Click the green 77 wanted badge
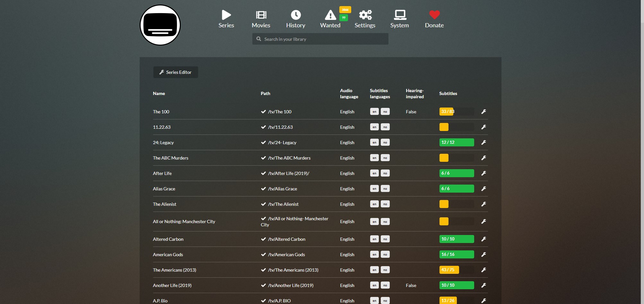This screenshot has height=304, width=644. (344, 18)
